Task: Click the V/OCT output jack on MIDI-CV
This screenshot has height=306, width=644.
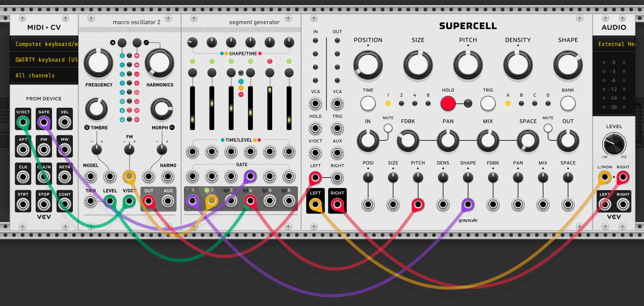Action: (23, 122)
